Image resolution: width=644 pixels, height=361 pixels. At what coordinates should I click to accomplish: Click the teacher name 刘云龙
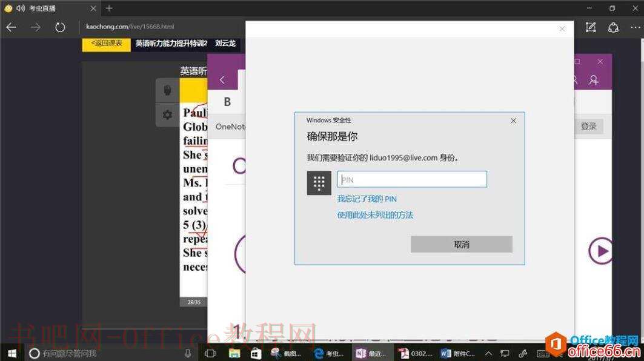[225, 44]
